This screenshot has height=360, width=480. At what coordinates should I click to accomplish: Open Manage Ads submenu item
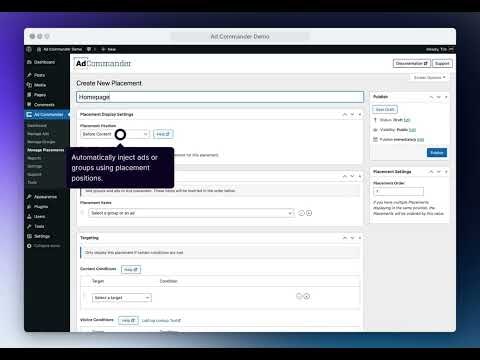coord(38,134)
